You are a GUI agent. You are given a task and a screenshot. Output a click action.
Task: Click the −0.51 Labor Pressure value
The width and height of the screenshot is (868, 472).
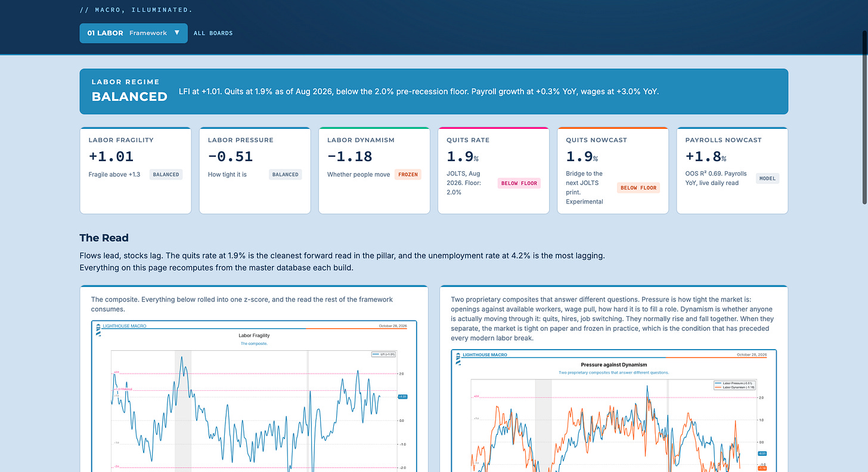tap(230, 156)
